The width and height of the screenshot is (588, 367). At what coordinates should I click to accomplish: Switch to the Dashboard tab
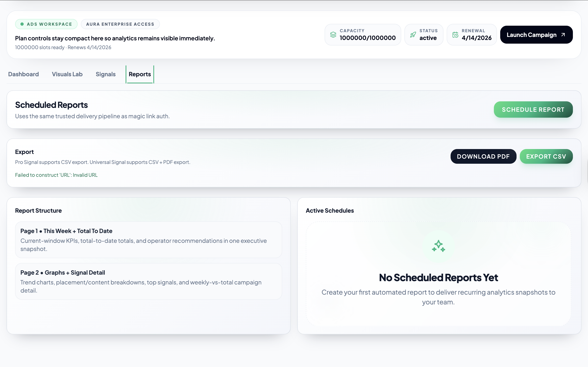click(23, 74)
